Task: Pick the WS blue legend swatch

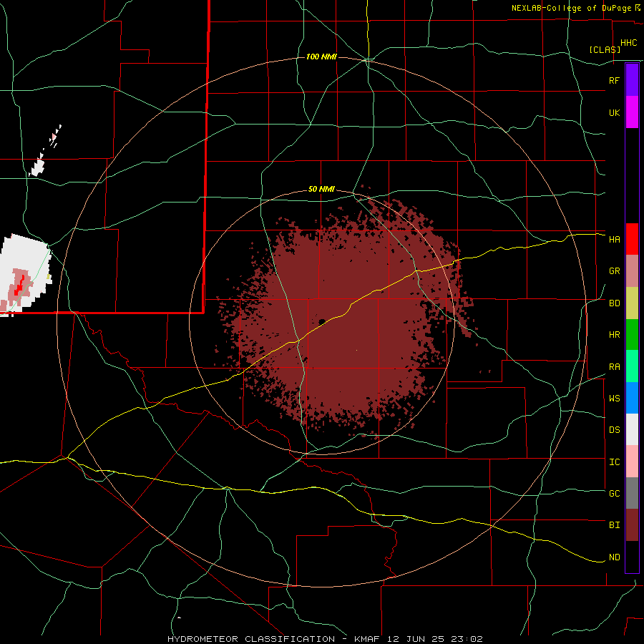Action: (x=632, y=398)
